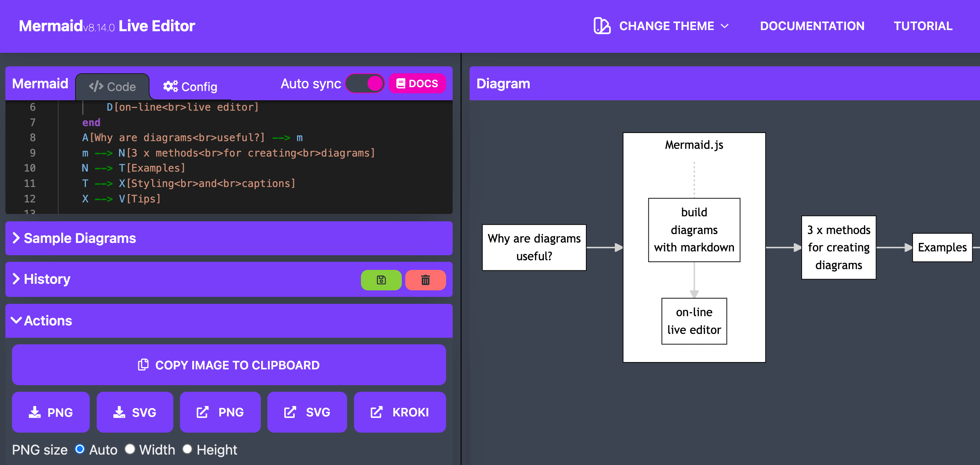This screenshot has height=465, width=980.
Task: Click the book icon in DOCS button
Action: point(401,83)
